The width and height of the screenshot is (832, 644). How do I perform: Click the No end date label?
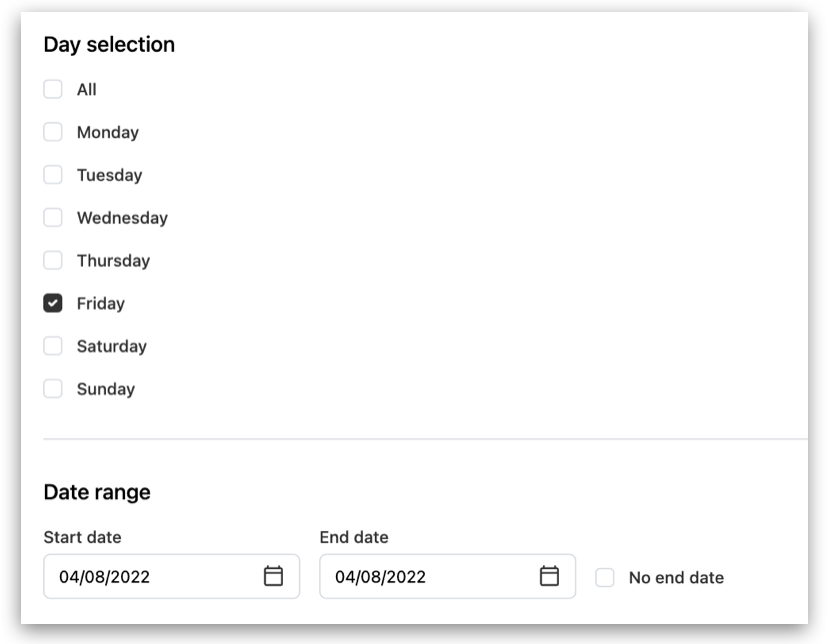pos(677,578)
